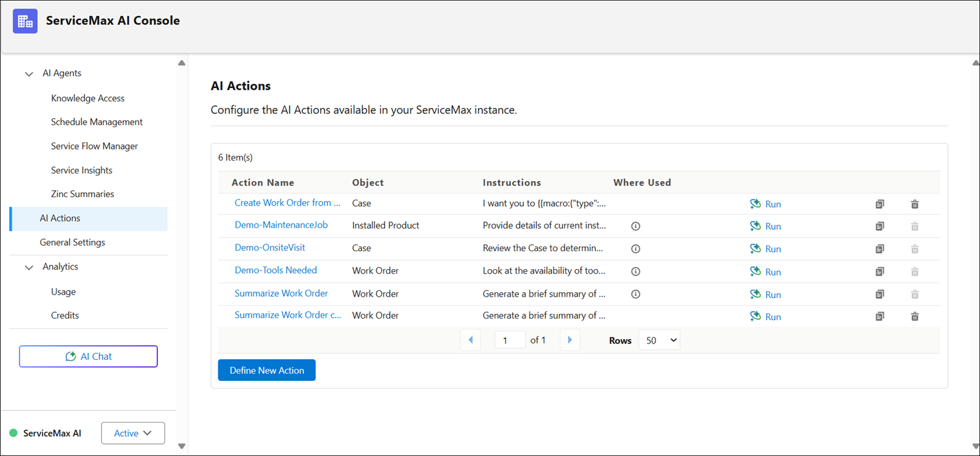This screenshot has height=456, width=980.
Task: Open the Summarize Work Order link
Action: pos(281,293)
